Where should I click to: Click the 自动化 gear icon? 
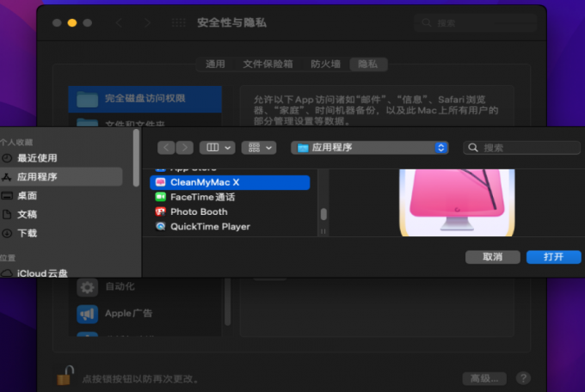click(87, 287)
